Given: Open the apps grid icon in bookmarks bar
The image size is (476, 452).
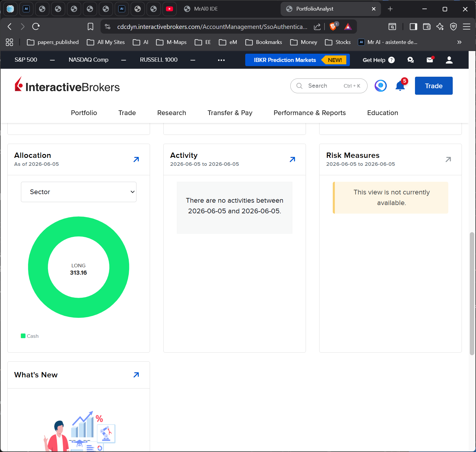Looking at the screenshot, I should (9, 42).
